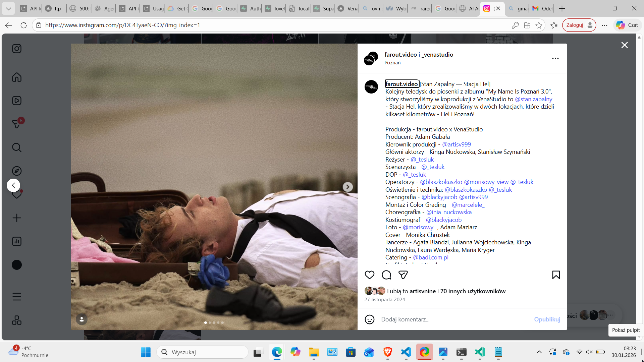Open post options three-dot menu
This screenshot has width=644, height=362.
tap(555, 58)
